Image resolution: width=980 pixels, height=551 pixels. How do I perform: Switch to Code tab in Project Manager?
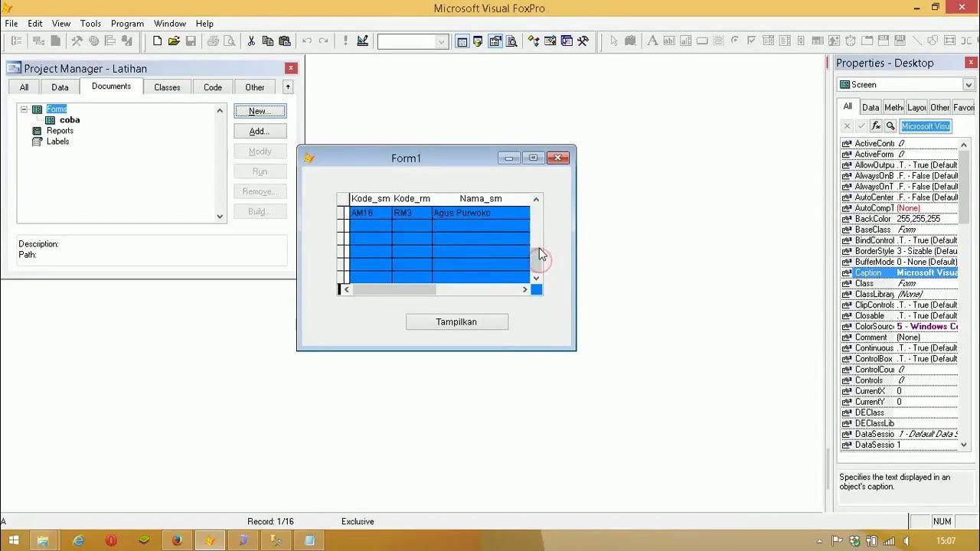pyautogui.click(x=213, y=87)
